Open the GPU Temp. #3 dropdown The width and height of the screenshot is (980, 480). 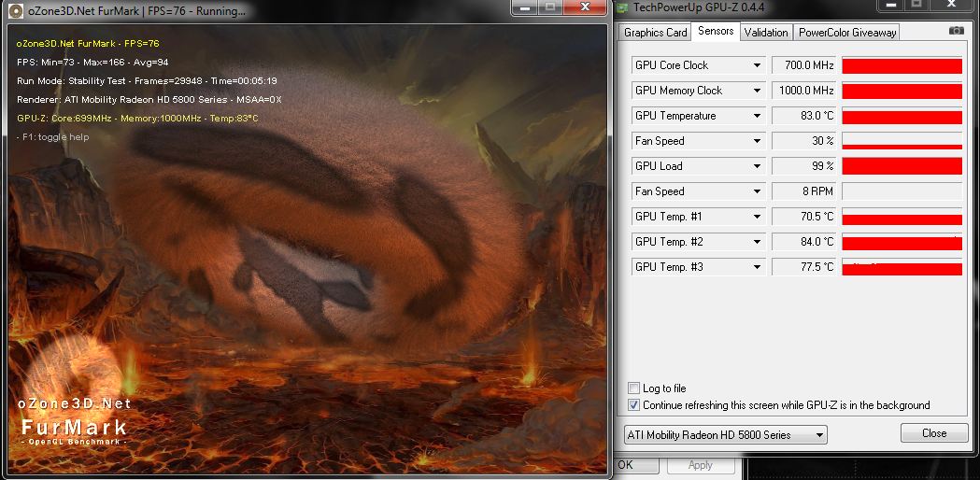757,267
